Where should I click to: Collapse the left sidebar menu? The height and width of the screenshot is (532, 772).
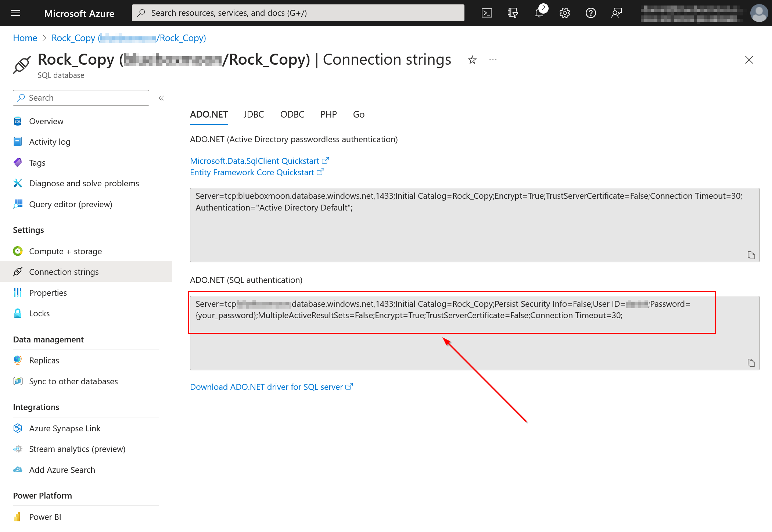(161, 98)
